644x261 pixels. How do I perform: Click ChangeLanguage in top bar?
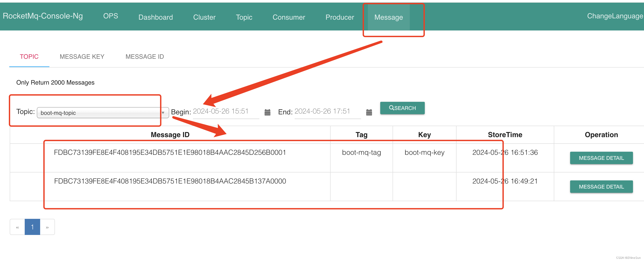(614, 16)
